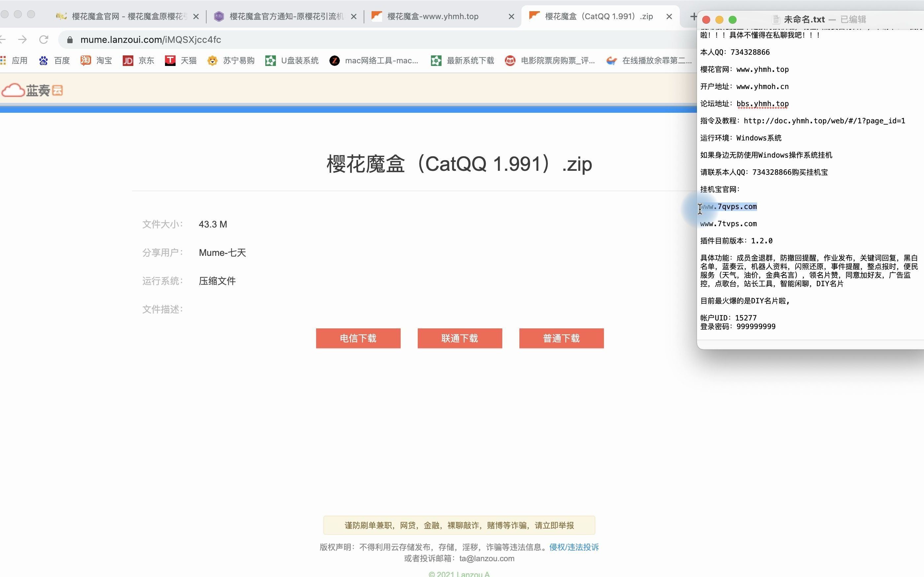924x577 pixels.
Task: Click the 联通下载 button
Action: coord(459,338)
